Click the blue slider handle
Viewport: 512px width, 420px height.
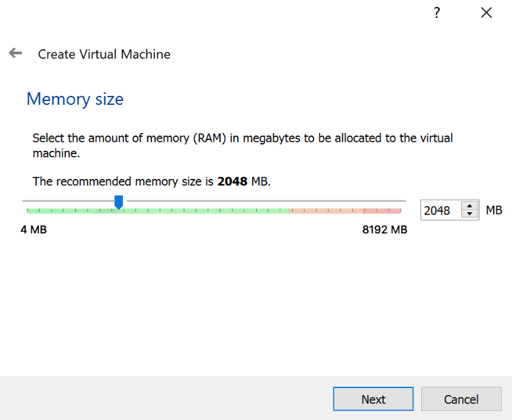pyautogui.click(x=118, y=201)
